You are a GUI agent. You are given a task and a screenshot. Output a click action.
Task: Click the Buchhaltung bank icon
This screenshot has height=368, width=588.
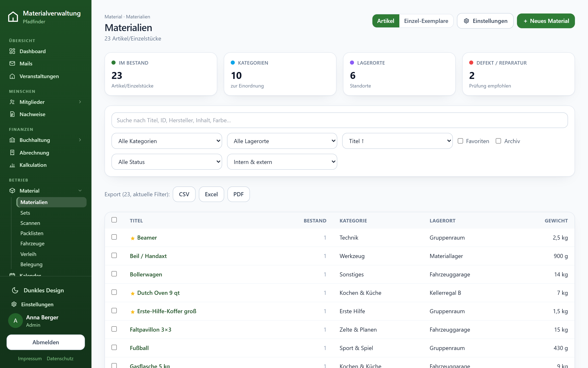[12, 140]
